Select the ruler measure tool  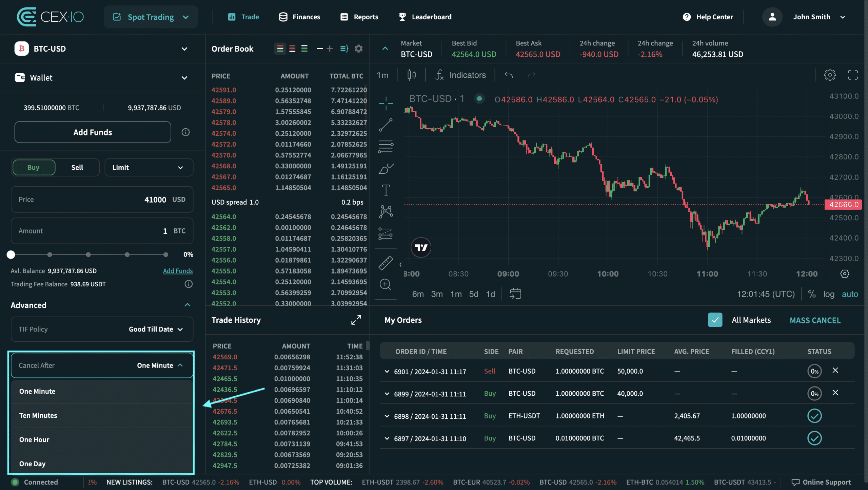tap(386, 263)
